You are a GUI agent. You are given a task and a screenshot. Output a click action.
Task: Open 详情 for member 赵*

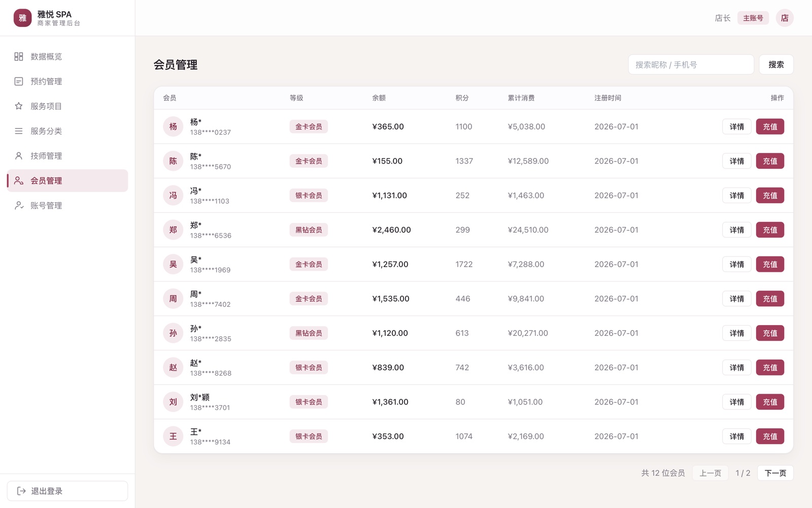pyautogui.click(x=737, y=367)
